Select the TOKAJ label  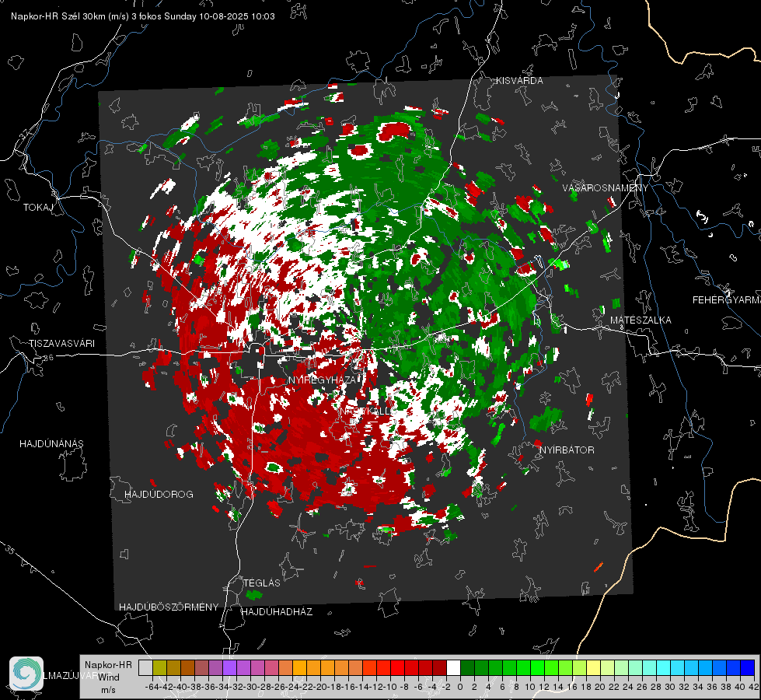tap(38, 208)
